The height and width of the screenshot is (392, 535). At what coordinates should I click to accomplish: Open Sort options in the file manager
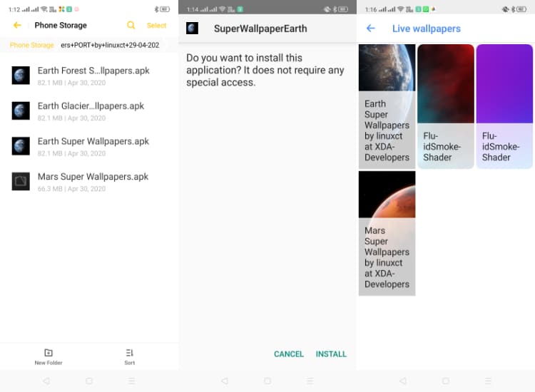pos(130,356)
